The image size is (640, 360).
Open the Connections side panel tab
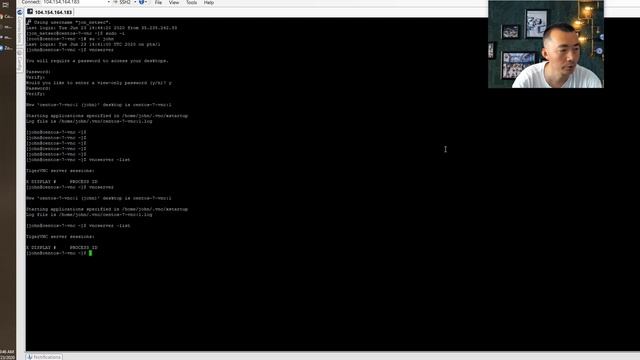(x=20, y=30)
